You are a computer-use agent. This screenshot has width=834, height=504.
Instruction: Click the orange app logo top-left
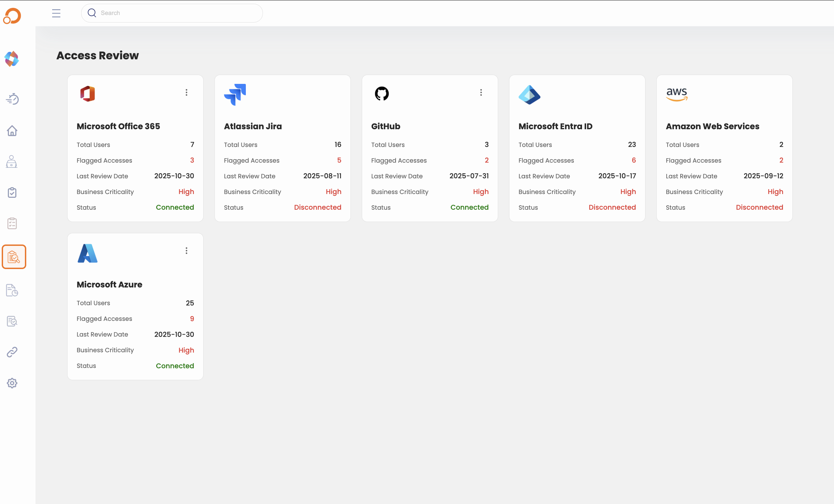(12, 16)
